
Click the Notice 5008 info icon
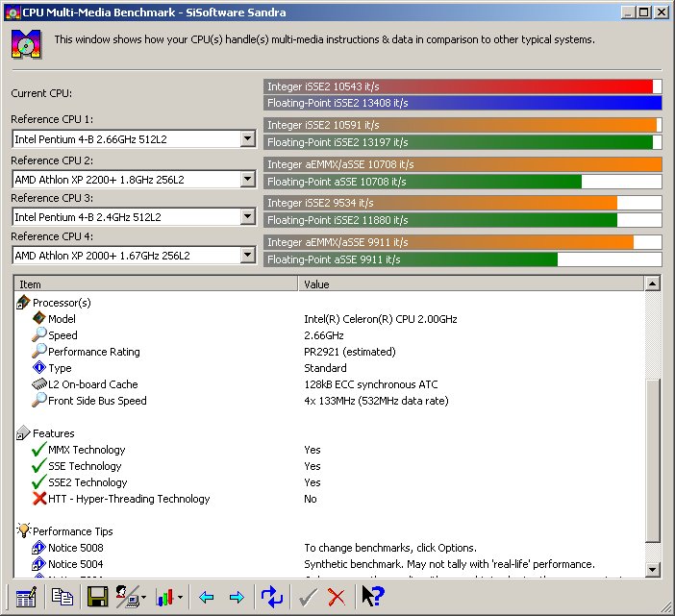(38, 548)
